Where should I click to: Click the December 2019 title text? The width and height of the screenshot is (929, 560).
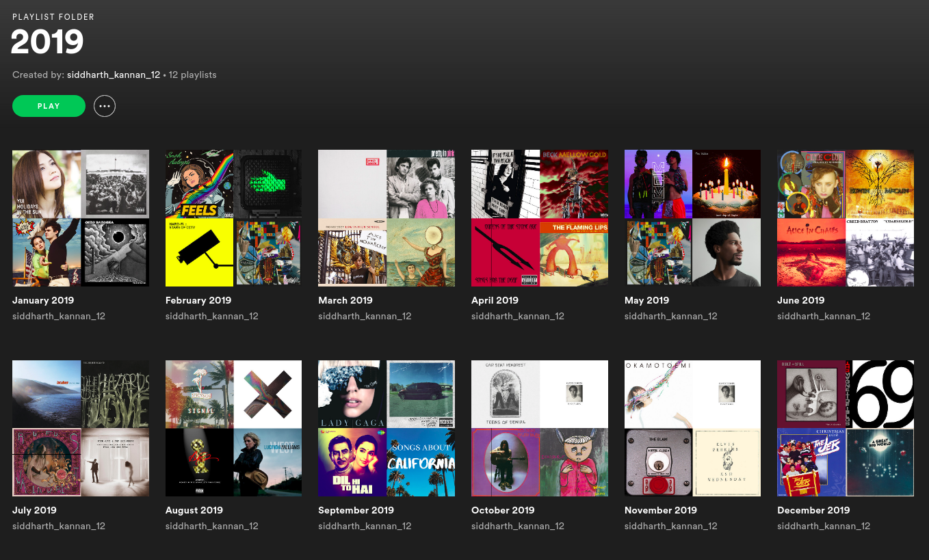pos(813,510)
